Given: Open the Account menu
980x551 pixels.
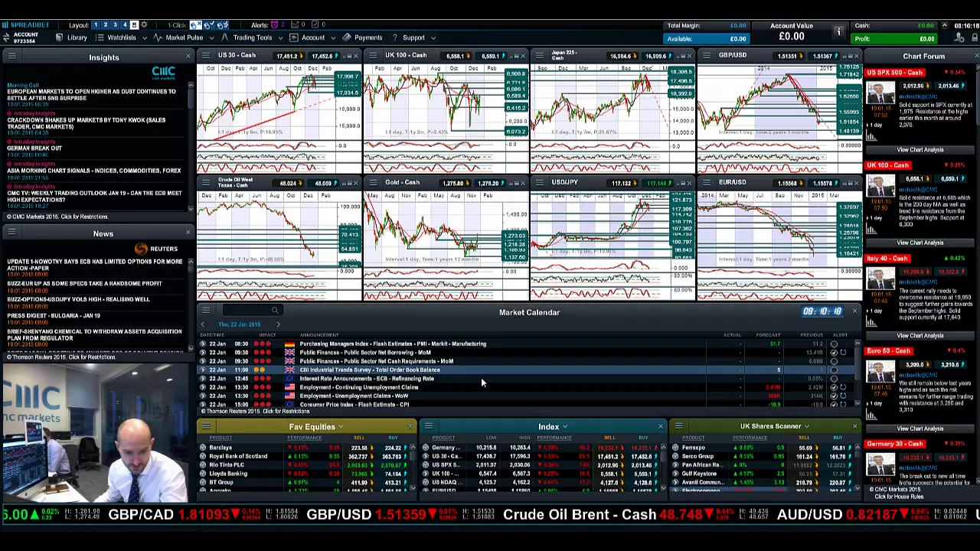Looking at the screenshot, I should click(x=307, y=37).
